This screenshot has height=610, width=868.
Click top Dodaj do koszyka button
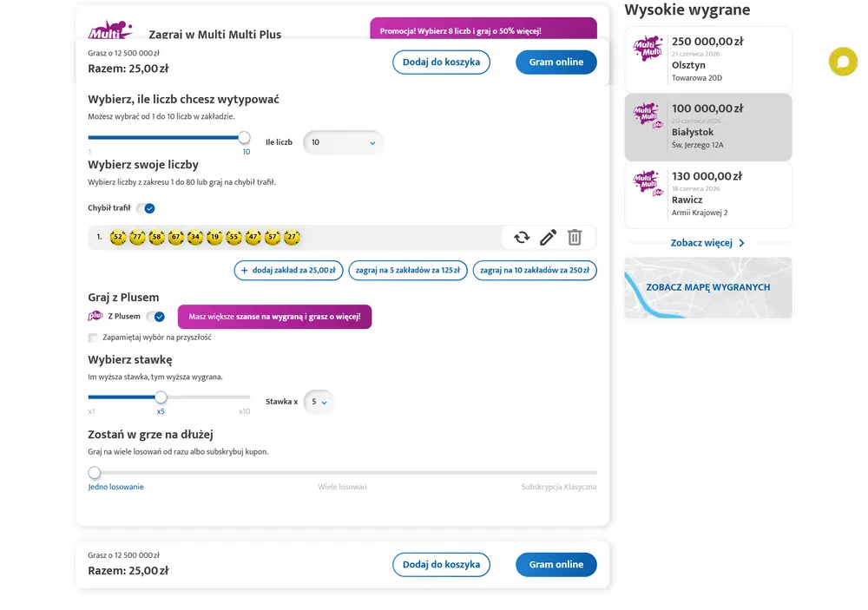[441, 62]
